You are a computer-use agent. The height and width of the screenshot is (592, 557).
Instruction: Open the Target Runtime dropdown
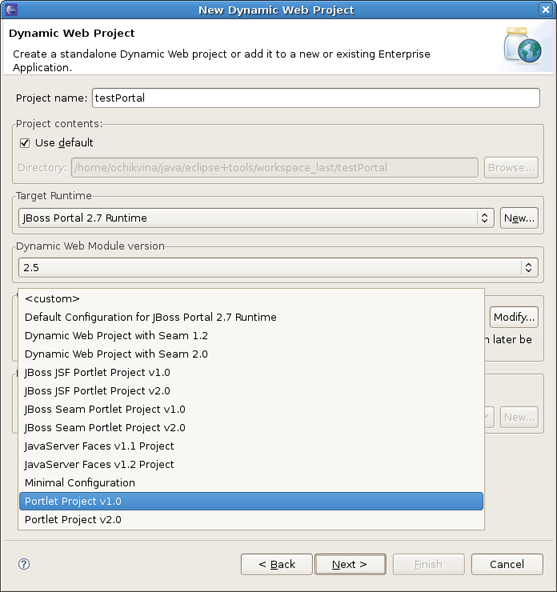tap(256, 218)
